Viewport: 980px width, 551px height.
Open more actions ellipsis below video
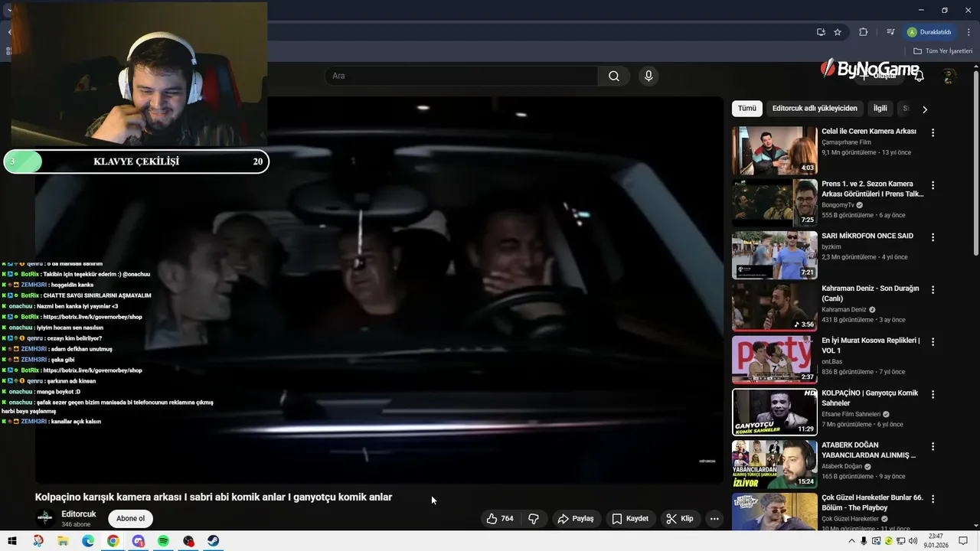tap(714, 519)
